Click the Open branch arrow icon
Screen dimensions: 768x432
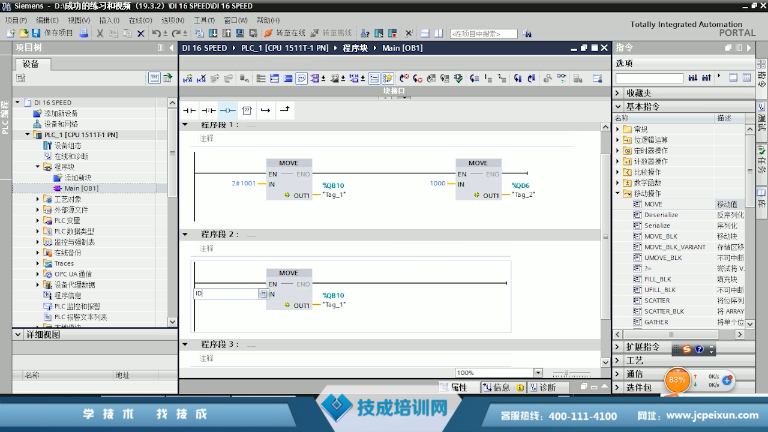tap(265, 110)
